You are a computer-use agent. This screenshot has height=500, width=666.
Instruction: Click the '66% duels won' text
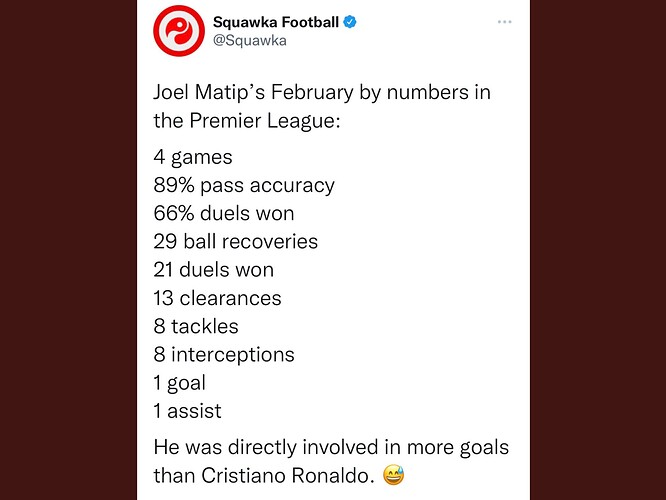coord(224,213)
